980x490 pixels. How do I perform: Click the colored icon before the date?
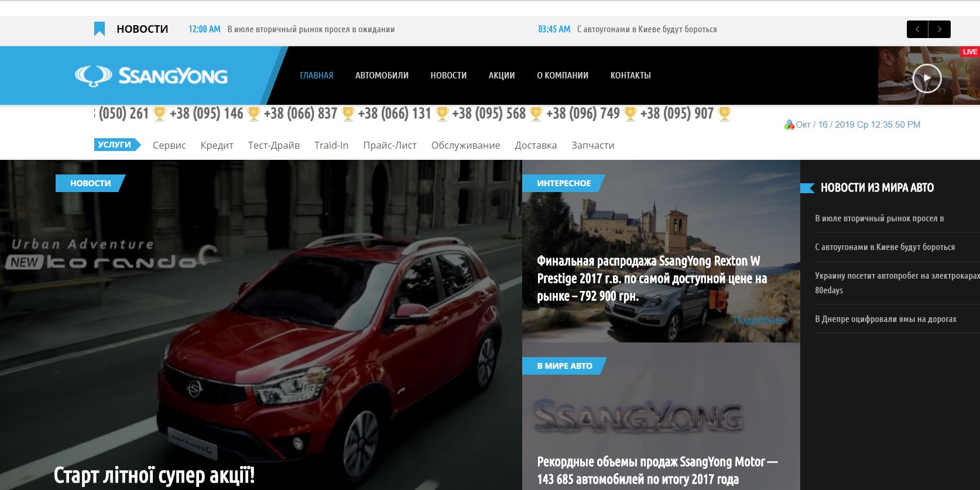pyautogui.click(x=789, y=125)
